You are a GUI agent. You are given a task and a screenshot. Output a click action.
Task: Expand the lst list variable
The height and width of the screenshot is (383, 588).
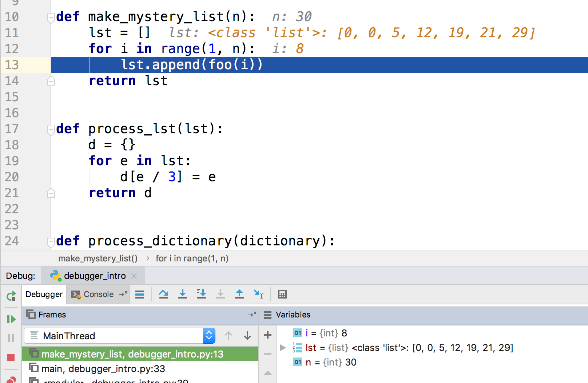(283, 348)
